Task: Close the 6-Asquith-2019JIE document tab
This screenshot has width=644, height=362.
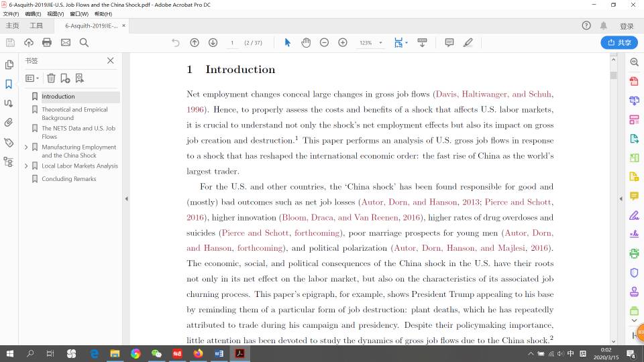Action: 123,25
